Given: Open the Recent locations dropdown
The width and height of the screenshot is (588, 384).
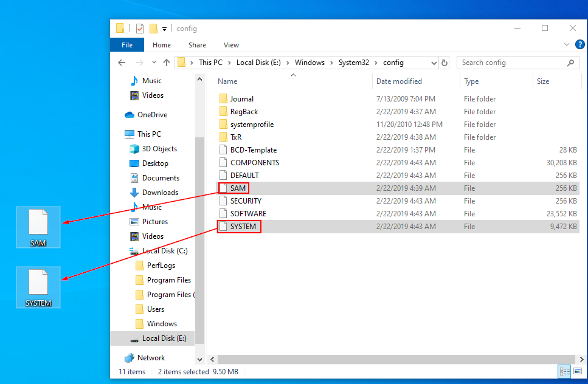Looking at the screenshot, I should click(x=154, y=63).
